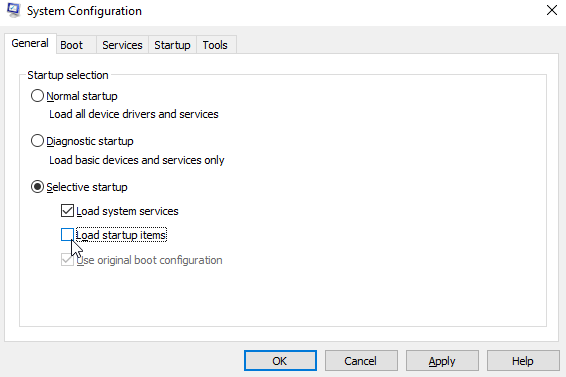Select the Selective startup radio button
The width and height of the screenshot is (566, 377).
pos(37,187)
